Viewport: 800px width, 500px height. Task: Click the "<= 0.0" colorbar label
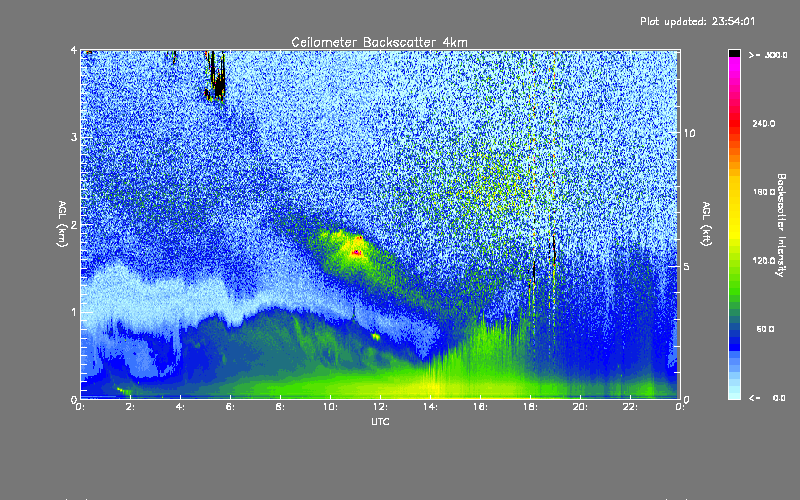(x=767, y=398)
